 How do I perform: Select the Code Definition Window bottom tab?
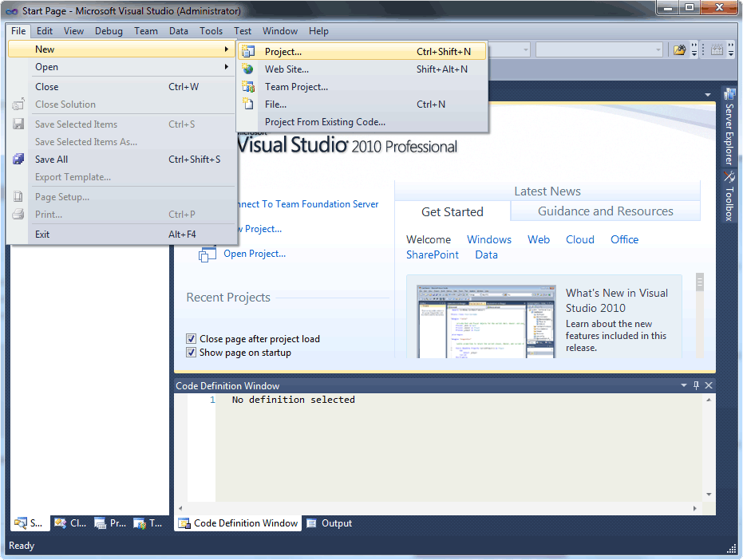click(x=238, y=523)
